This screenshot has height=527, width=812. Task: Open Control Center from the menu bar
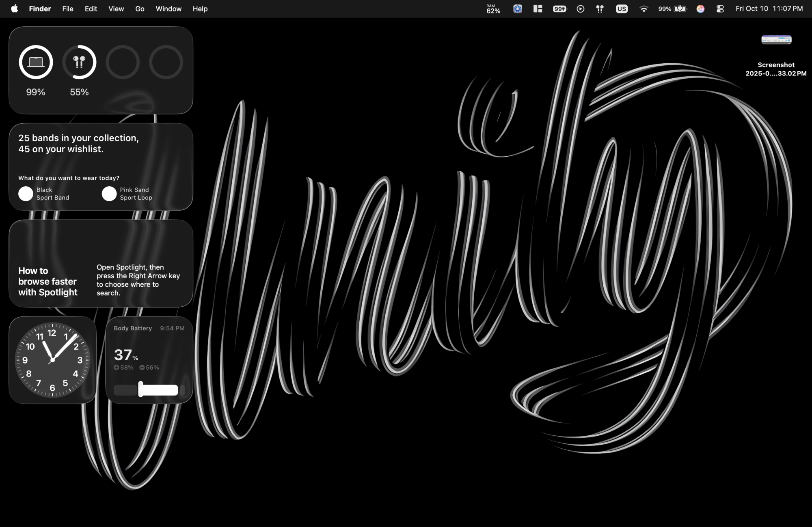coord(720,9)
